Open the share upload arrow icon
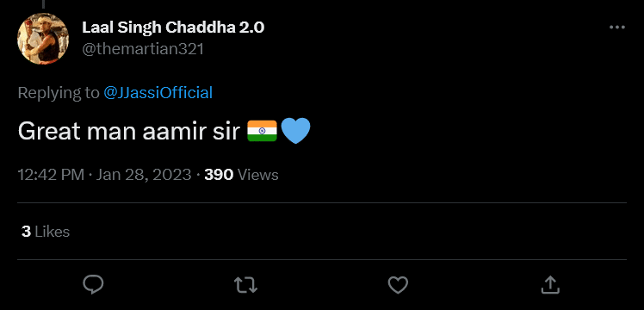The image size is (644, 310). [x=550, y=284]
